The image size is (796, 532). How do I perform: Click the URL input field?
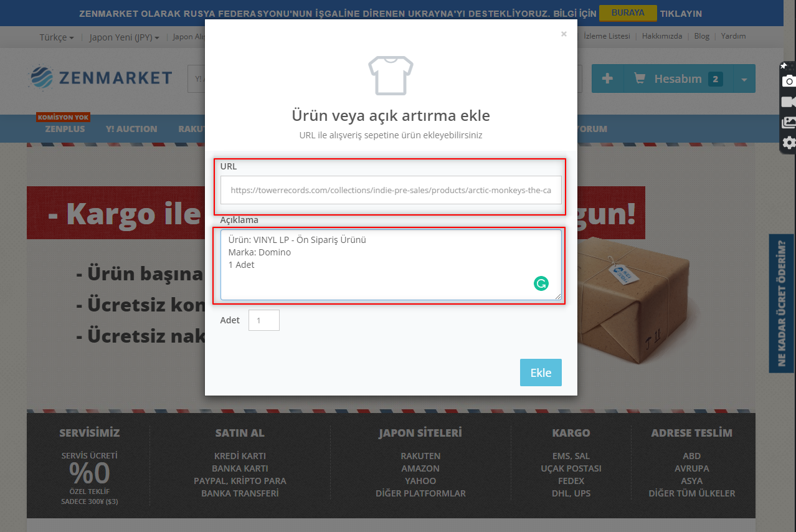(391, 190)
